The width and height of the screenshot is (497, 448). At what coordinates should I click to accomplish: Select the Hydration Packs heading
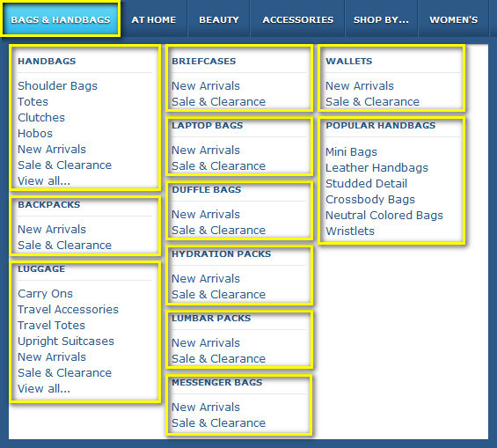222,254
